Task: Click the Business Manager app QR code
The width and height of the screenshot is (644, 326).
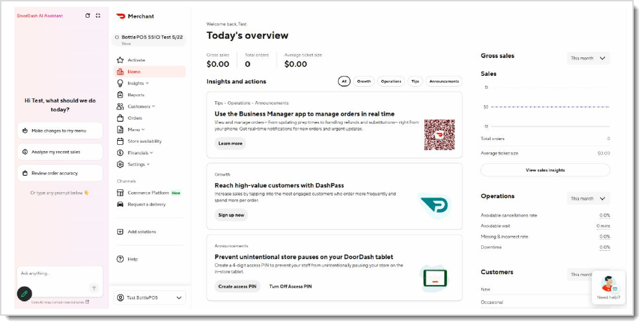Action: (439, 135)
